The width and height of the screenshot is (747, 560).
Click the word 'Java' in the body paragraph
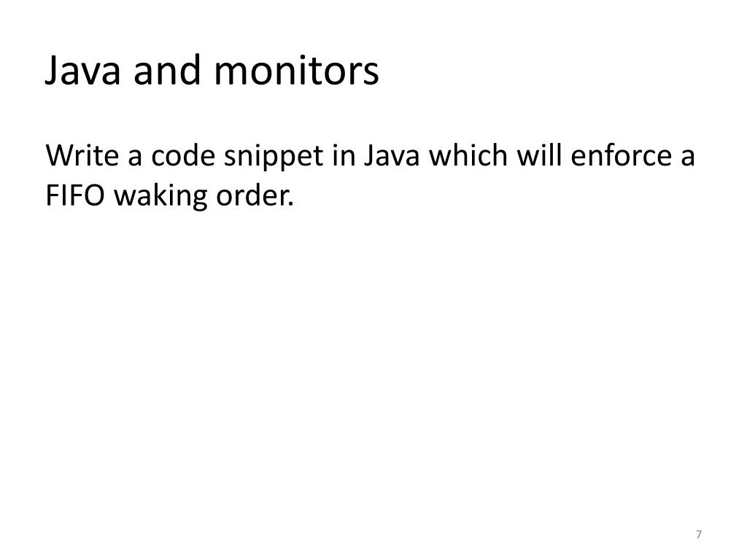(x=392, y=155)
